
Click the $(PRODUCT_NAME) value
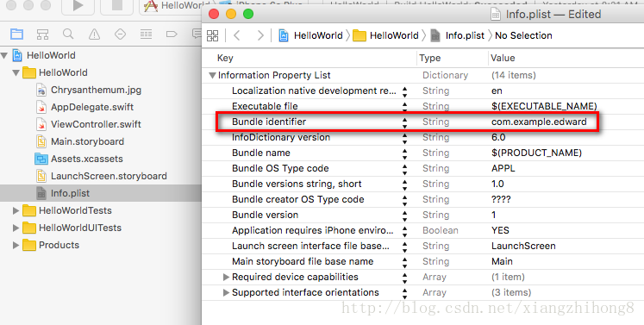pos(536,153)
